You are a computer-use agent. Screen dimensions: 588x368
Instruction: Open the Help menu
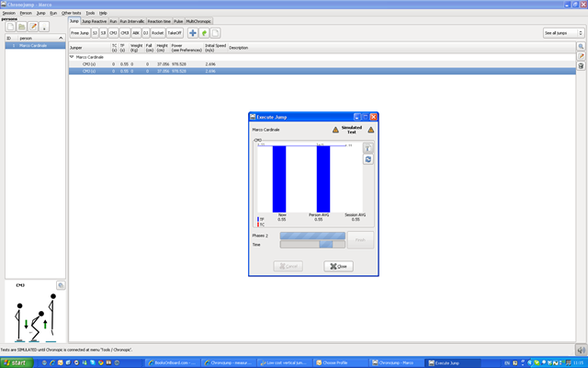103,13
